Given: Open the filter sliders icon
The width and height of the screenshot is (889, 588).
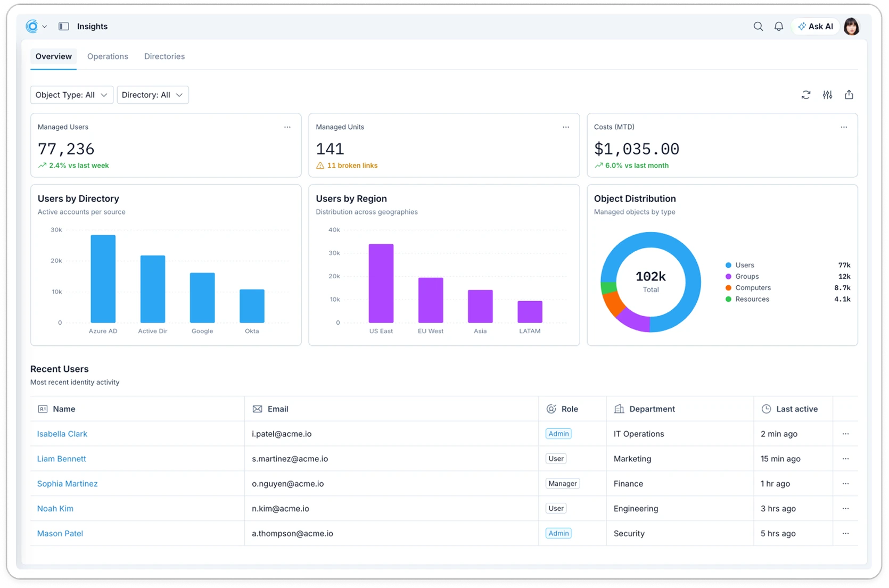Looking at the screenshot, I should point(827,95).
